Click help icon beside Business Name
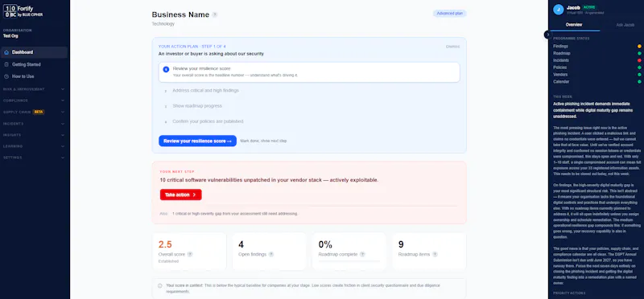 click(215, 14)
